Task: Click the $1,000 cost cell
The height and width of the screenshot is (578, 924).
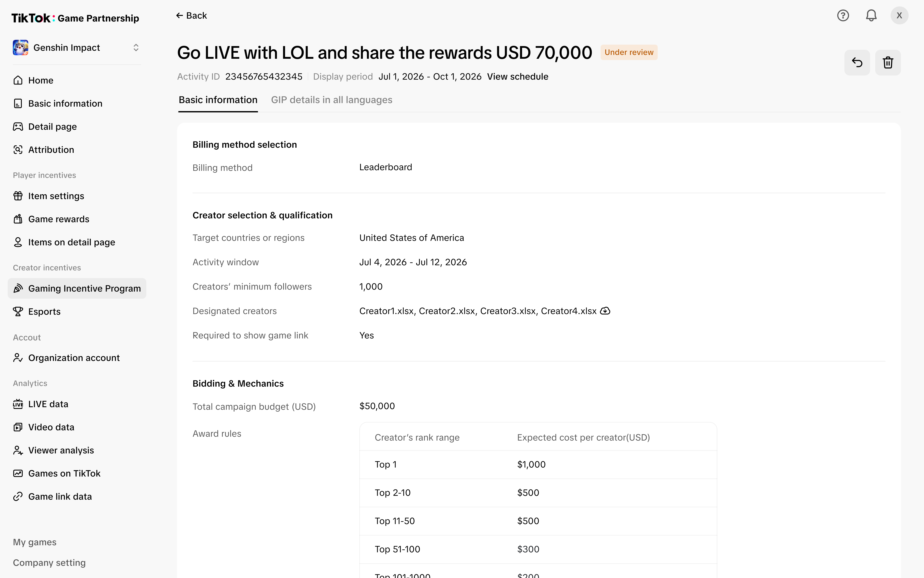Action: (x=531, y=464)
